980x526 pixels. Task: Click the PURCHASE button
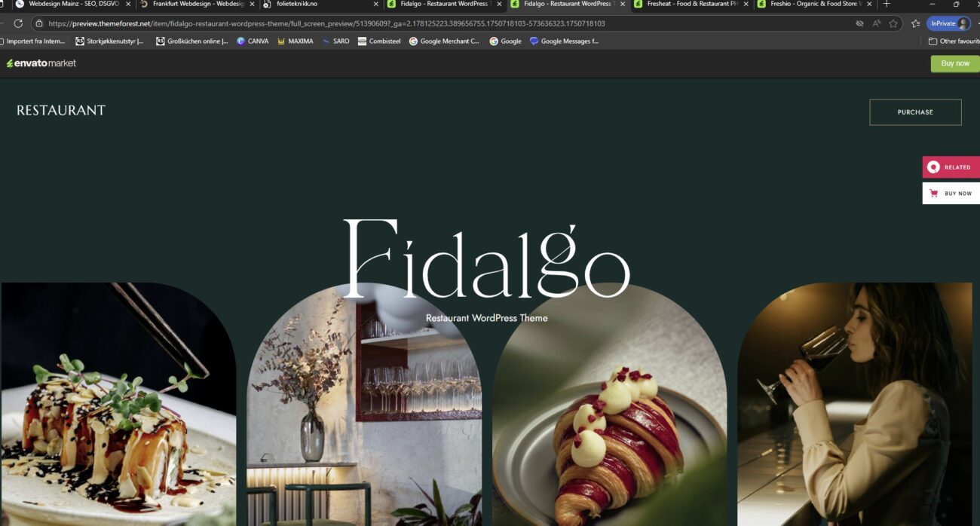pyautogui.click(x=915, y=112)
